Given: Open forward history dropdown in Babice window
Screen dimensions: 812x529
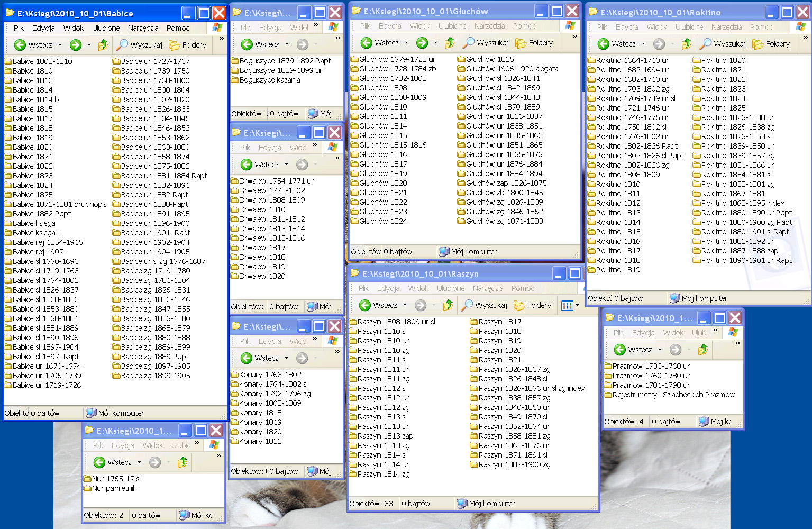Looking at the screenshot, I should pyautogui.click(x=89, y=45).
